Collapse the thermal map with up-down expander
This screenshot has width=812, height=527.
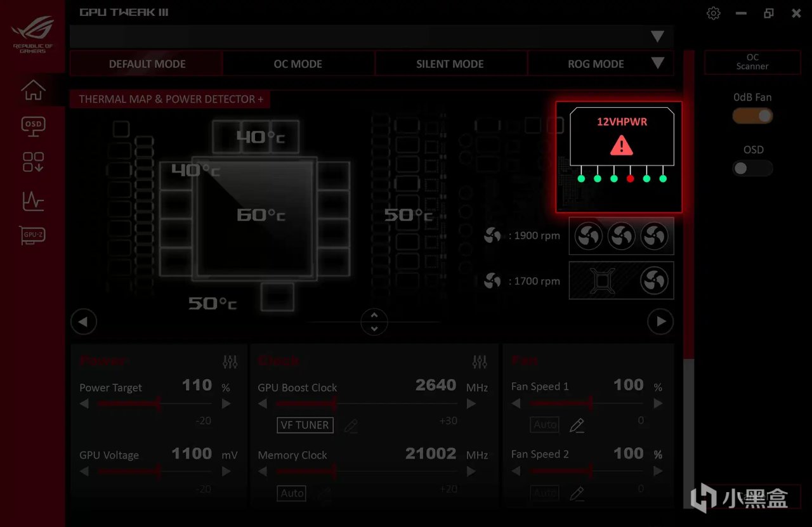(x=374, y=322)
